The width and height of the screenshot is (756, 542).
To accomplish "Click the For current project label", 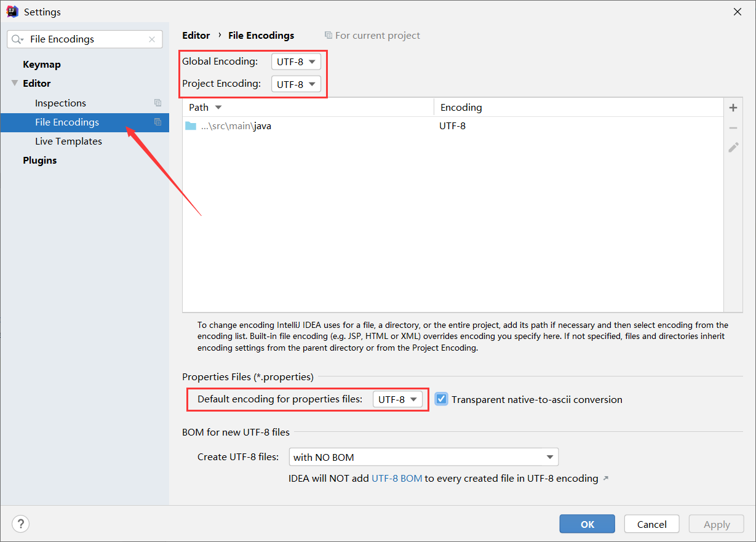I will coord(378,36).
